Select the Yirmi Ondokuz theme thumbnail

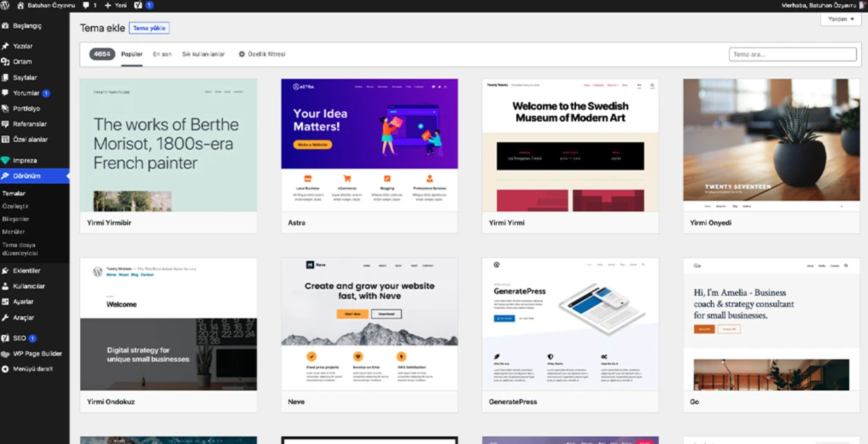[169, 324]
